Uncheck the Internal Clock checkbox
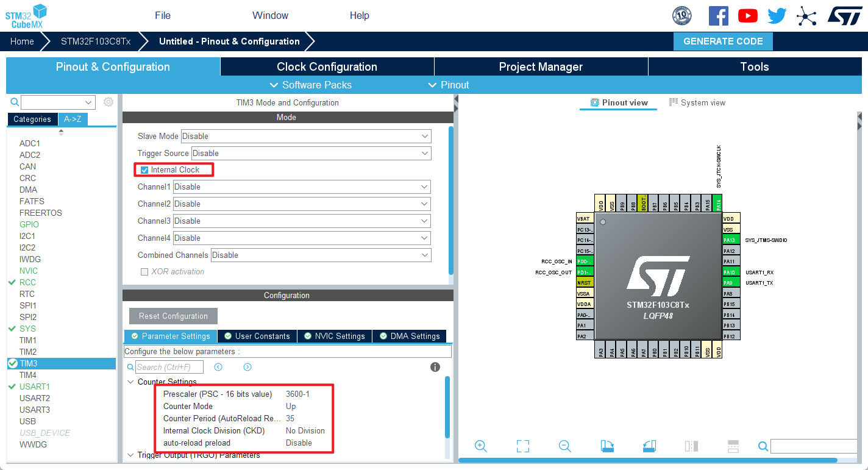This screenshot has width=868, height=470. click(144, 169)
